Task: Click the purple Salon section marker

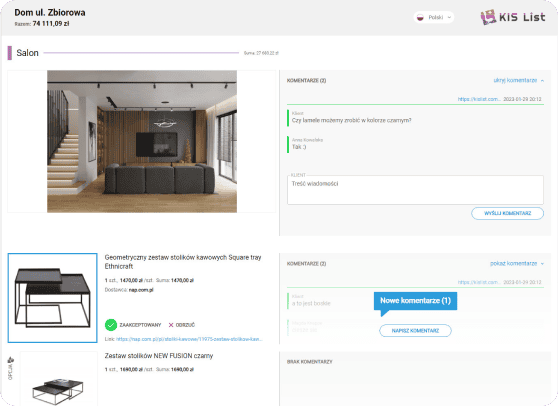Action: tap(10, 53)
